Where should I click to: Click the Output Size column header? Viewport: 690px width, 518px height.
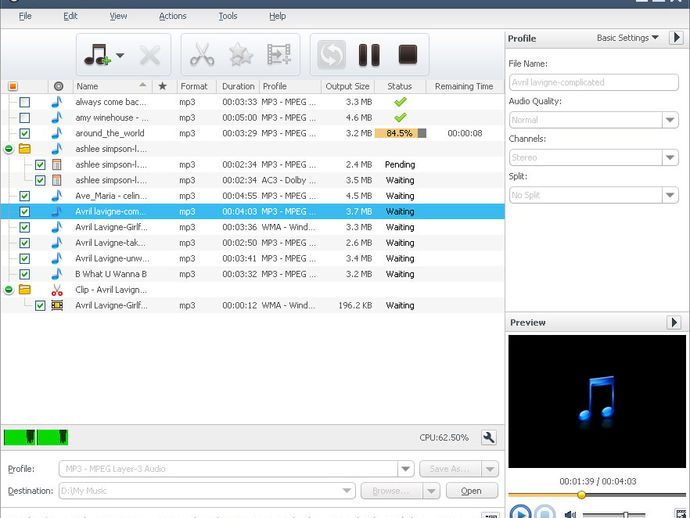tap(348, 86)
